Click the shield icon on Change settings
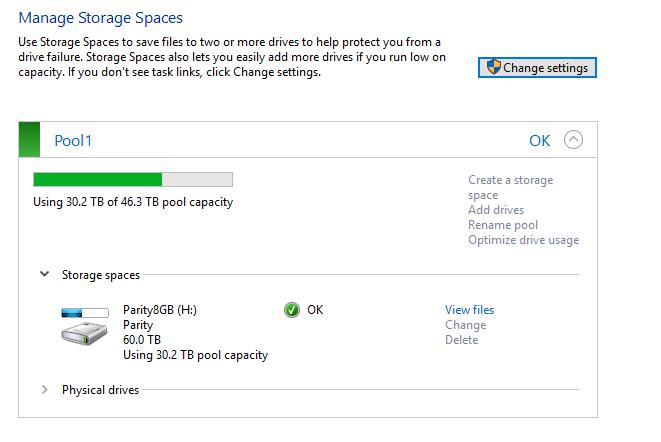This screenshot has height=442, width=661. click(493, 67)
